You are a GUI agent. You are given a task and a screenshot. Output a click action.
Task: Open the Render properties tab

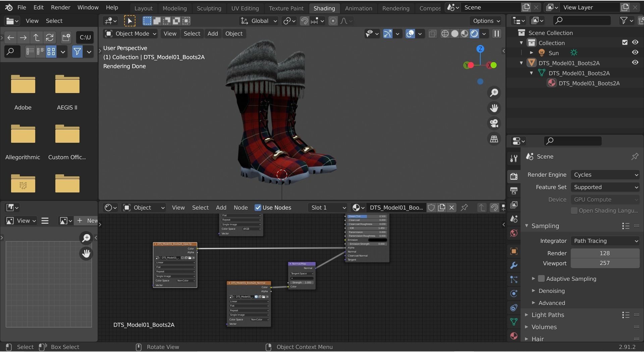514,176
